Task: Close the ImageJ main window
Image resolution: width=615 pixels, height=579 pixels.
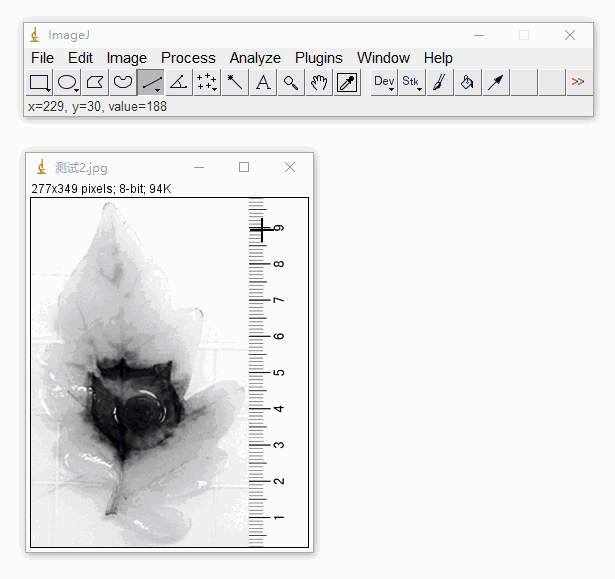Action: [x=570, y=35]
